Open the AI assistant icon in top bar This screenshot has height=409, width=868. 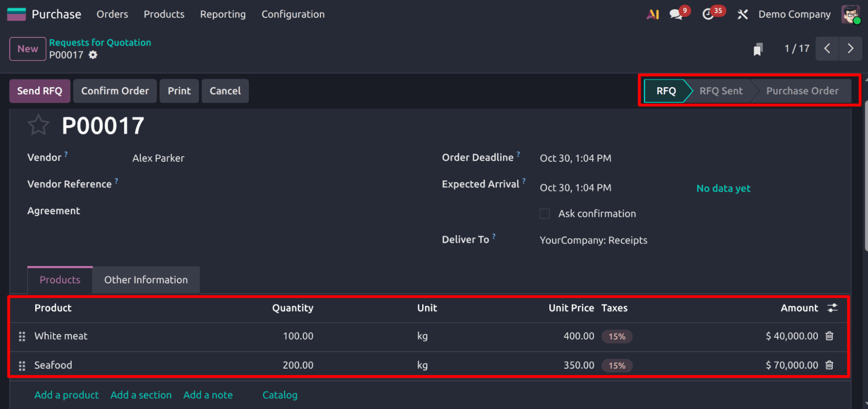(652, 14)
